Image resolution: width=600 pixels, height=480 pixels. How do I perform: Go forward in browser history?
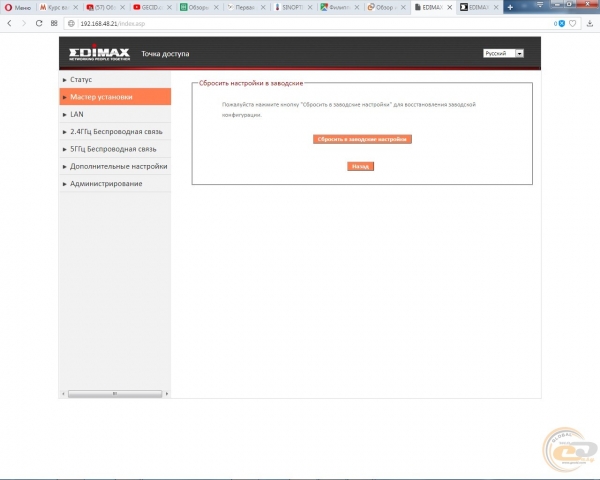[24, 23]
